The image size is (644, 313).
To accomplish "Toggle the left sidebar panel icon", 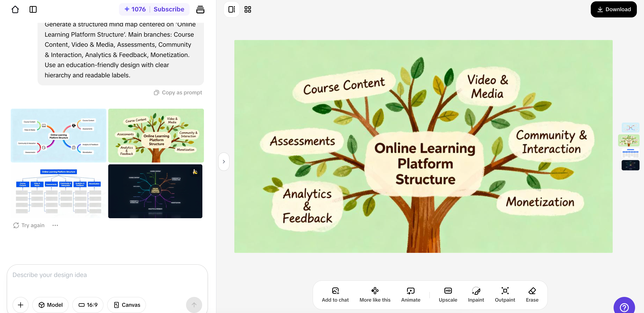I will pos(33,9).
